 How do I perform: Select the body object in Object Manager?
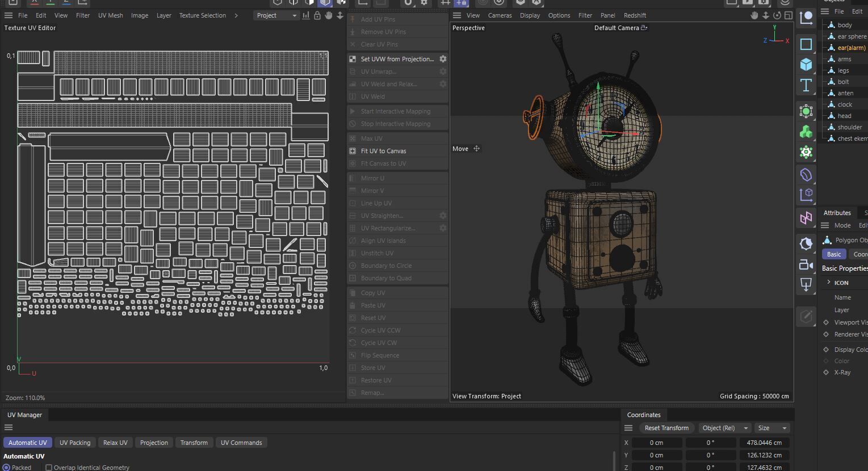tap(845, 25)
